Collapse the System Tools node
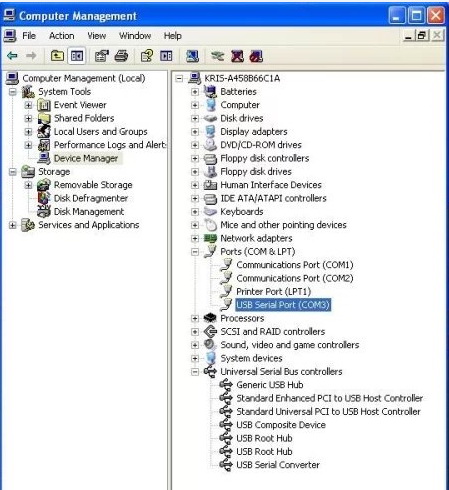This screenshot has width=449, height=490. coord(13,92)
